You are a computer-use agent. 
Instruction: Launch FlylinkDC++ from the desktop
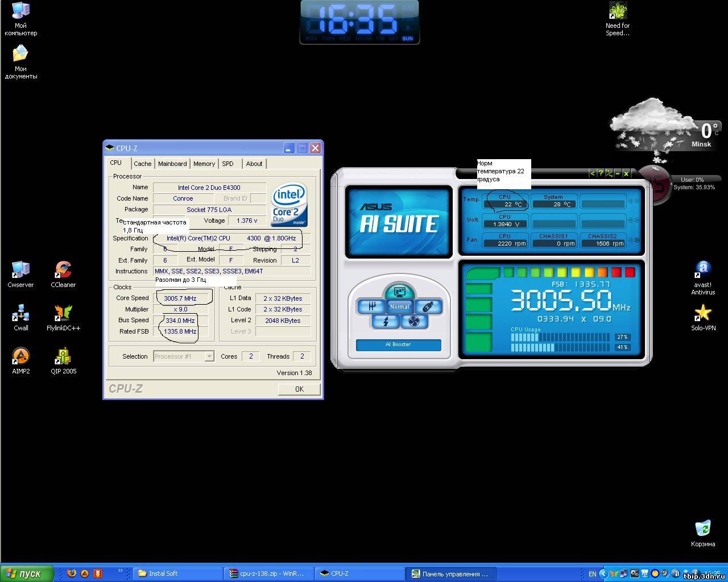tap(63, 317)
